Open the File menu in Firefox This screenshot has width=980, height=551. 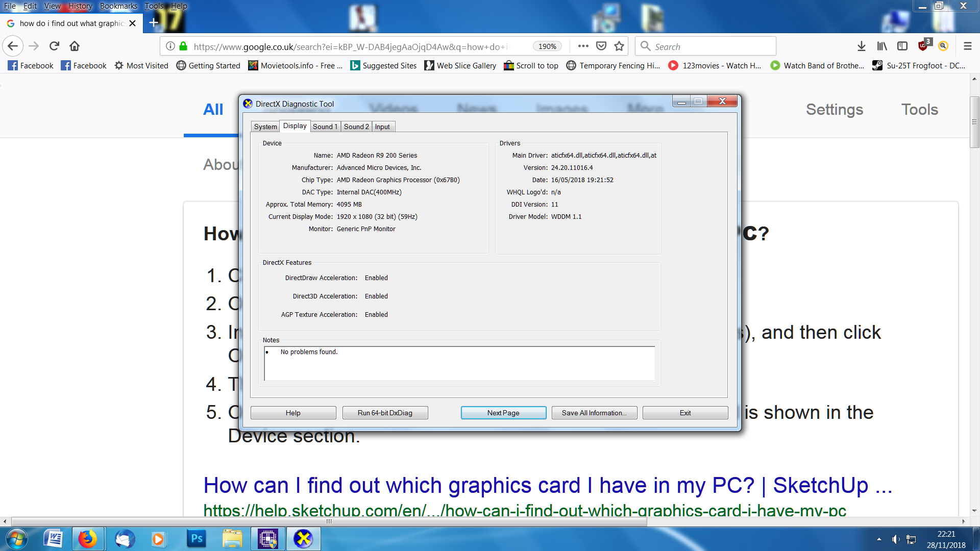(10, 6)
